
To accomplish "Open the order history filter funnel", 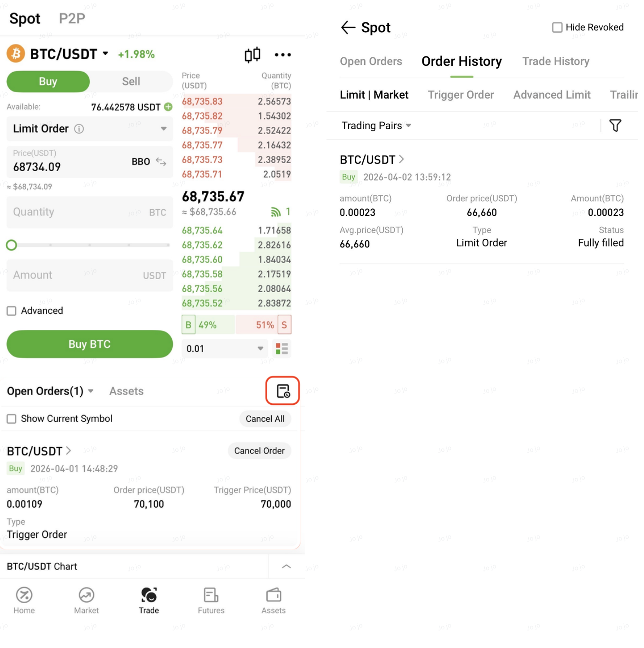I will tap(615, 125).
